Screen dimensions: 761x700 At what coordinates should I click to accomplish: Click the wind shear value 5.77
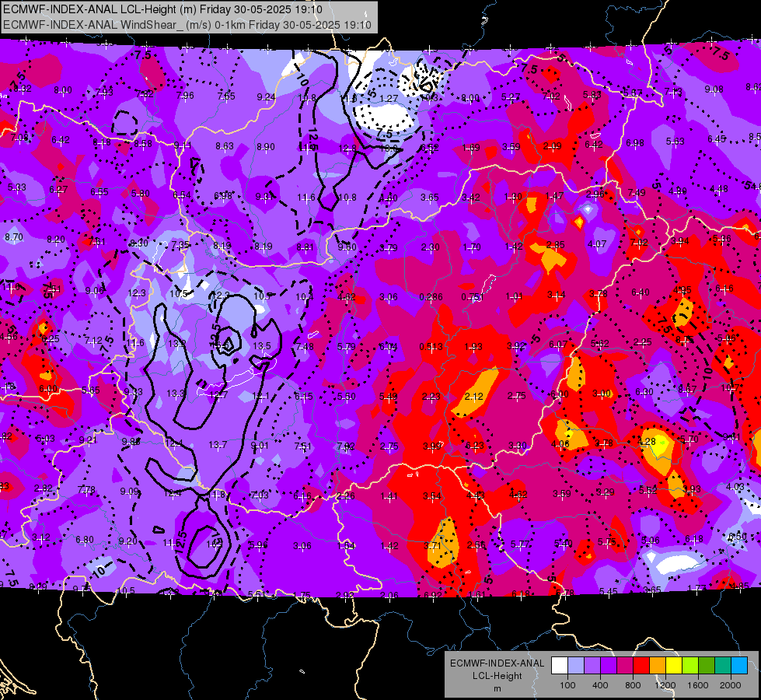tap(520, 544)
